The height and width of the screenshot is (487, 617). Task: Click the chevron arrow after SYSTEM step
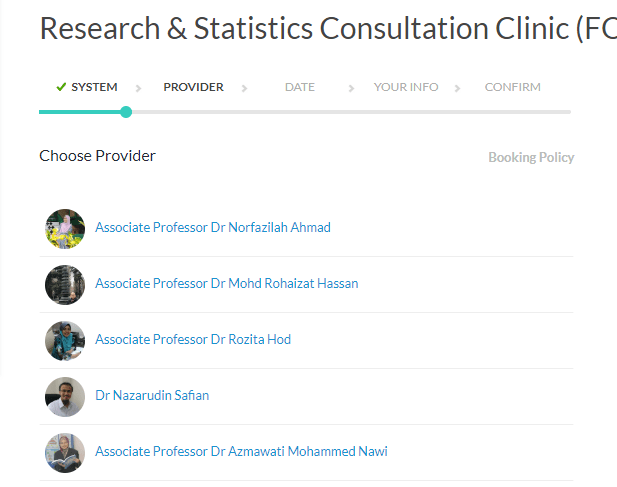138,88
